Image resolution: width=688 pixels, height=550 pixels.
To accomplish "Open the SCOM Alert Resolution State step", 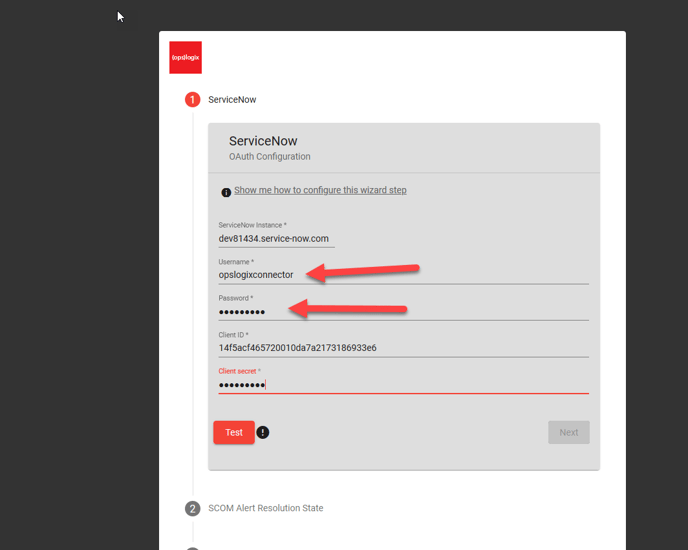I will click(265, 508).
